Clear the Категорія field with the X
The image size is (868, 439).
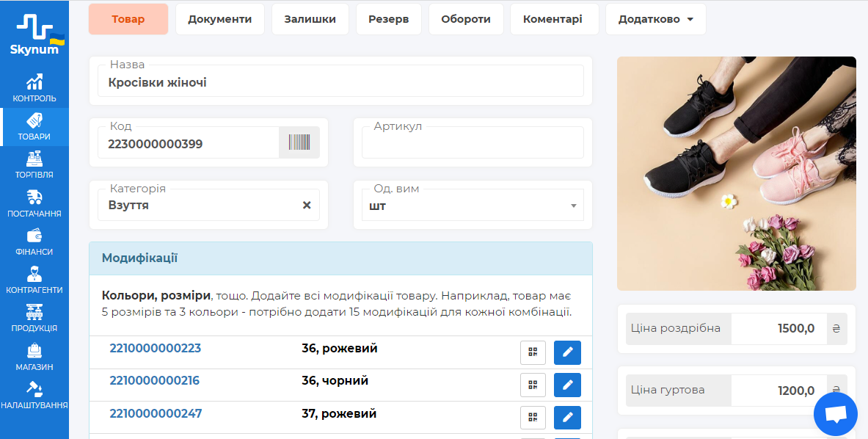307,206
